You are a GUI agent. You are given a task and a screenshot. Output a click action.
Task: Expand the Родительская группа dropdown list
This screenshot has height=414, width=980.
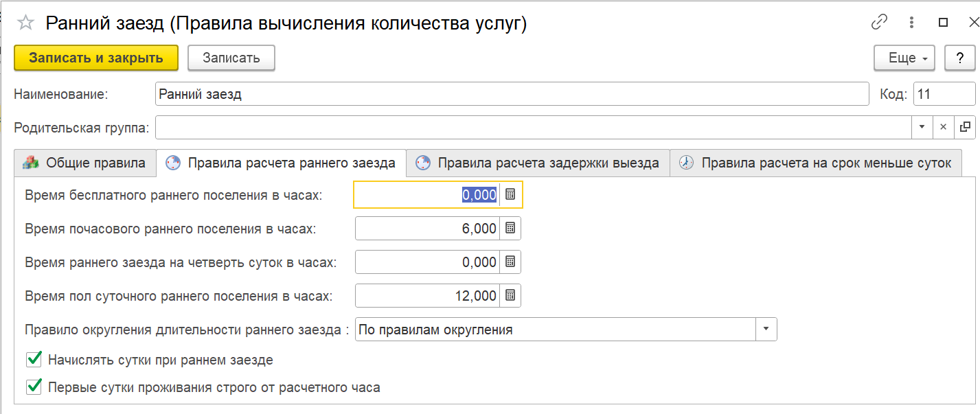click(x=922, y=127)
